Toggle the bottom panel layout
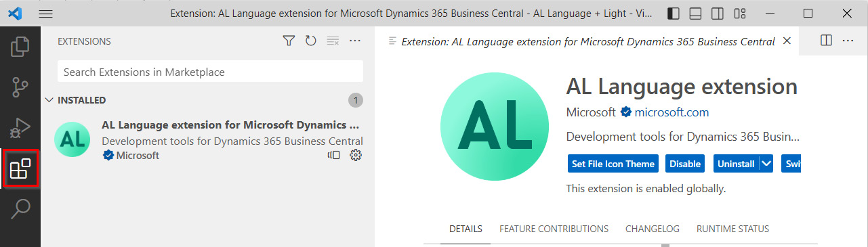868x247 pixels. pos(695,14)
